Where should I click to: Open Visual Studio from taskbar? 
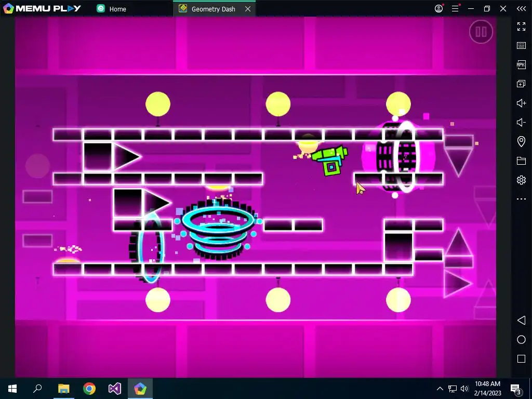115,389
